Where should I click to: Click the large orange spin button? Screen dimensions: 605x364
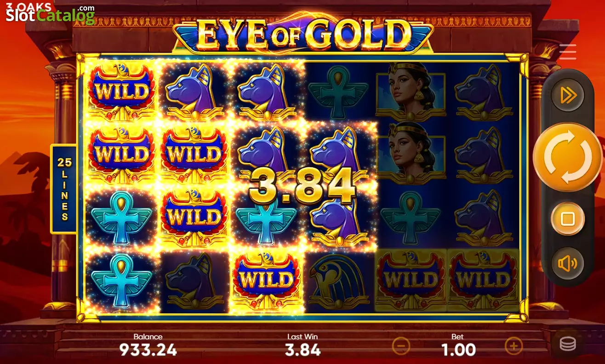(x=567, y=157)
